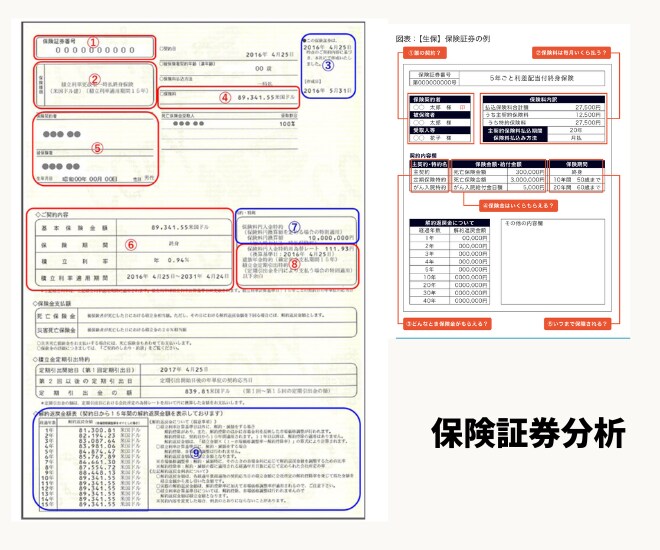Click the 1年 surrender value 81,300.81

click(x=97, y=430)
